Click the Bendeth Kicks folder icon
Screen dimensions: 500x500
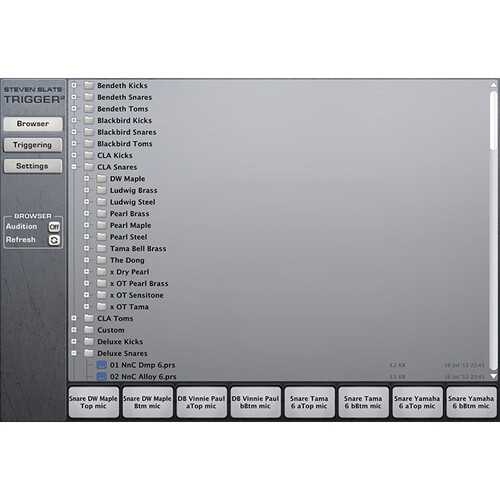pyautogui.click(x=89, y=85)
